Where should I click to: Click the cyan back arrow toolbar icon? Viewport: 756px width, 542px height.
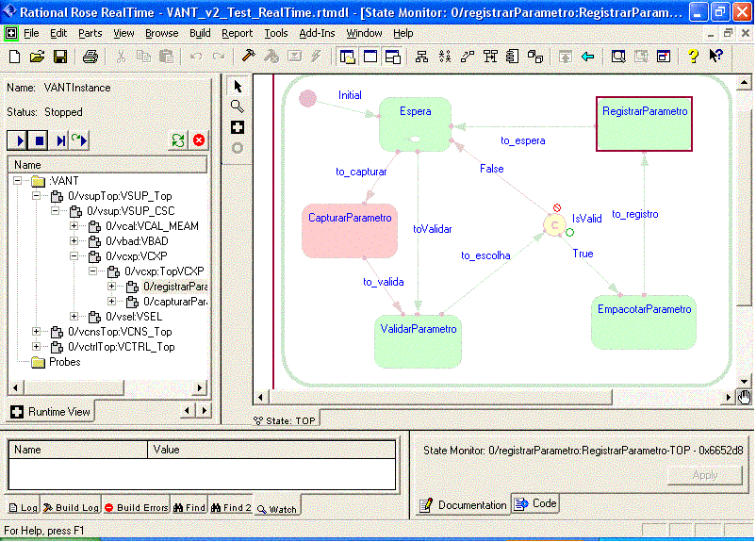587,57
